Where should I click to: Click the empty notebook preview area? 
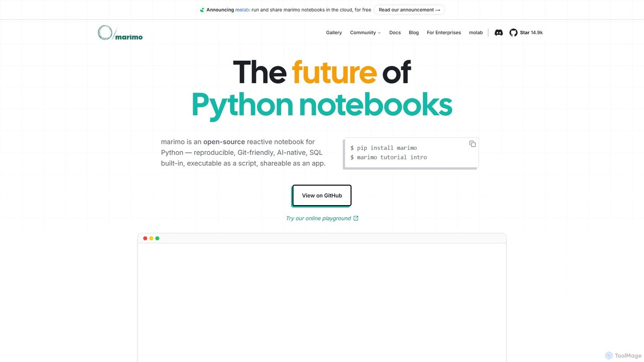[322, 302]
